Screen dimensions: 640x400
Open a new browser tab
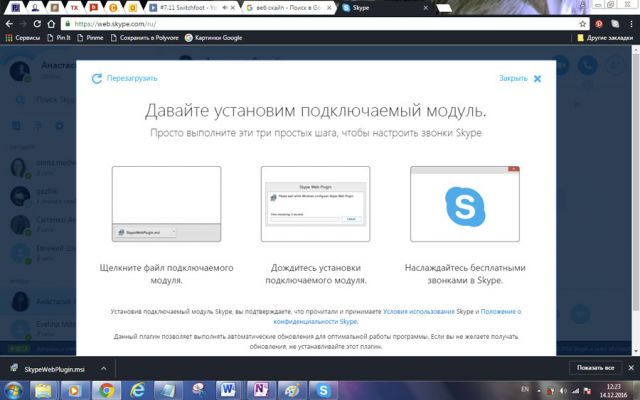(x=444, y=8)
